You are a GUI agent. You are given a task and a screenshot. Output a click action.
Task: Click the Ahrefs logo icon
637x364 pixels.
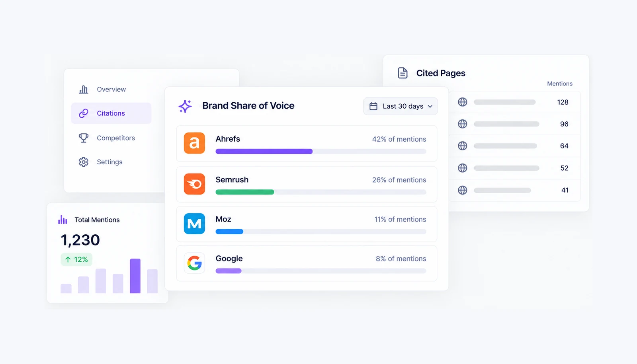(x=194, y=143)
